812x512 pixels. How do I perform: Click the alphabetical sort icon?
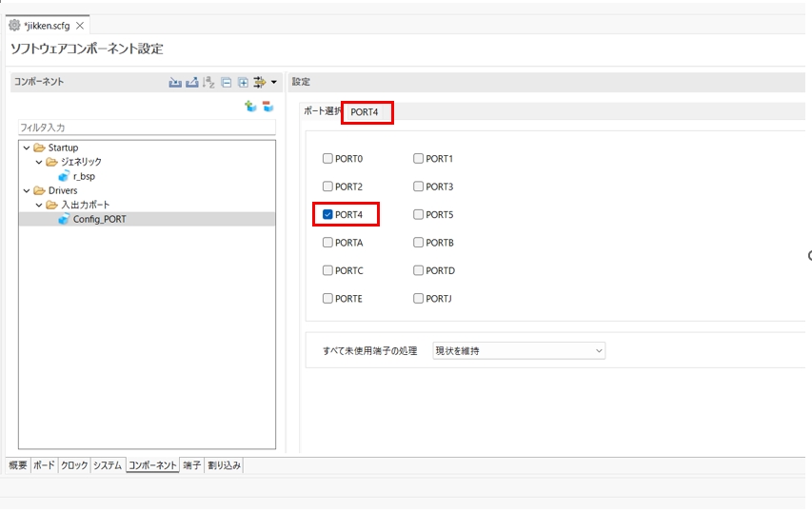point(208,83)
